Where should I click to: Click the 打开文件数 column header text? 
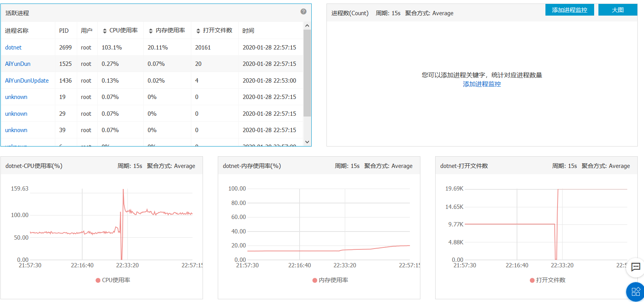(217, 30)
